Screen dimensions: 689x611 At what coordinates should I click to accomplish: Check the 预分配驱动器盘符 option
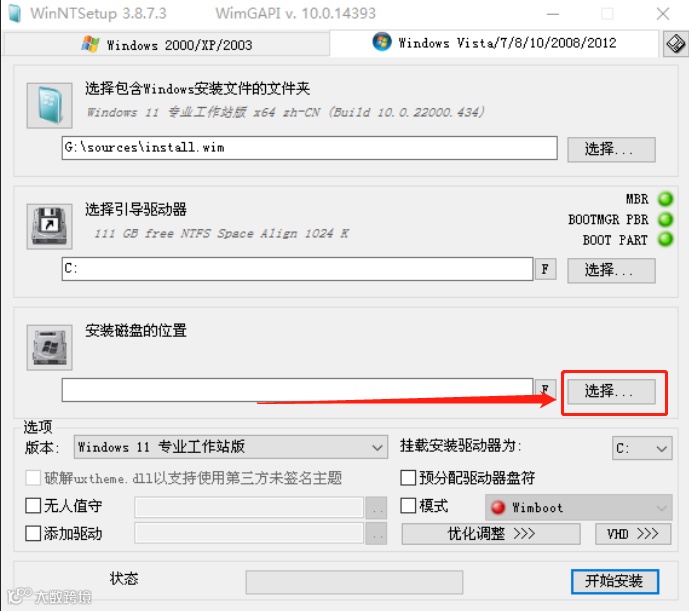(408, 477)
